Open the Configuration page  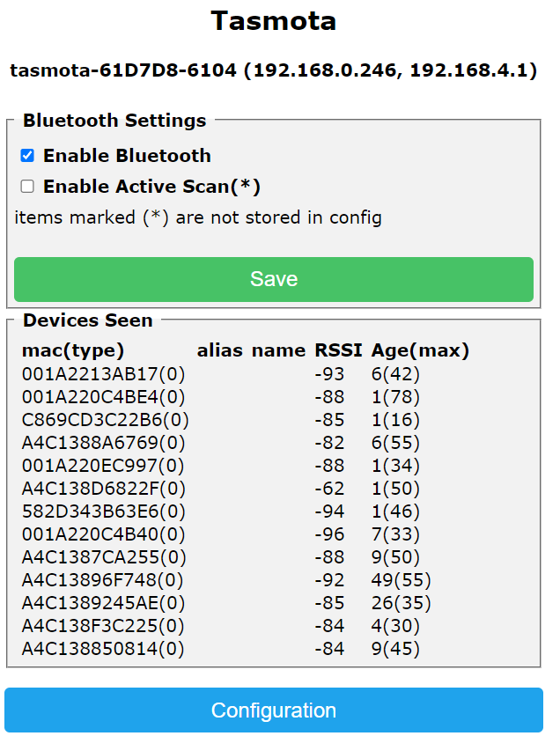click(274, 710)
